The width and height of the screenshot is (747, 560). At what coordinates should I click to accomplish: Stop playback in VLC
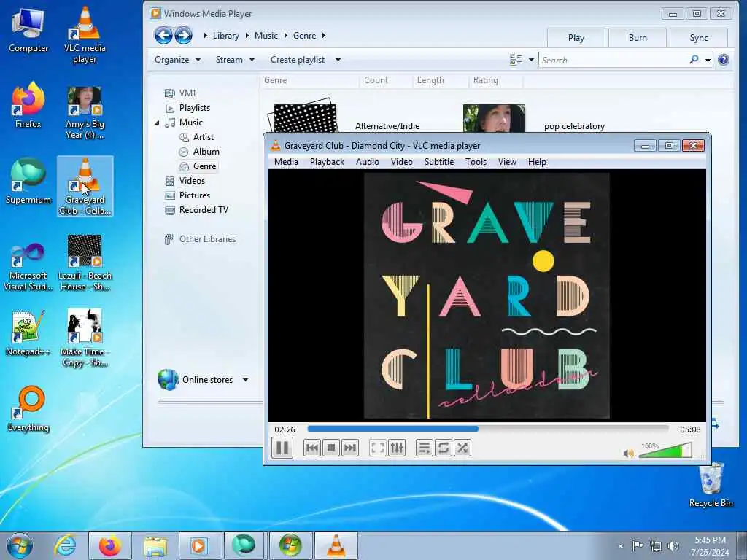coord(331,448)
